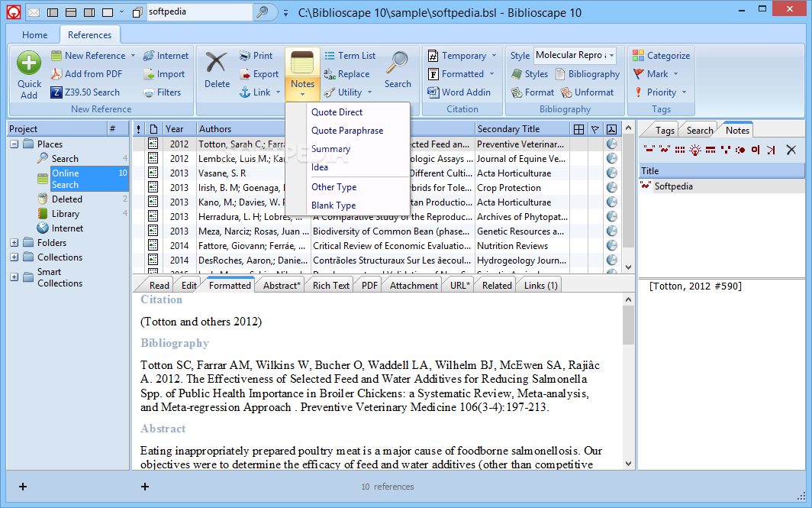
Task: Click the Replace tool
Action: tap(346, 74)
